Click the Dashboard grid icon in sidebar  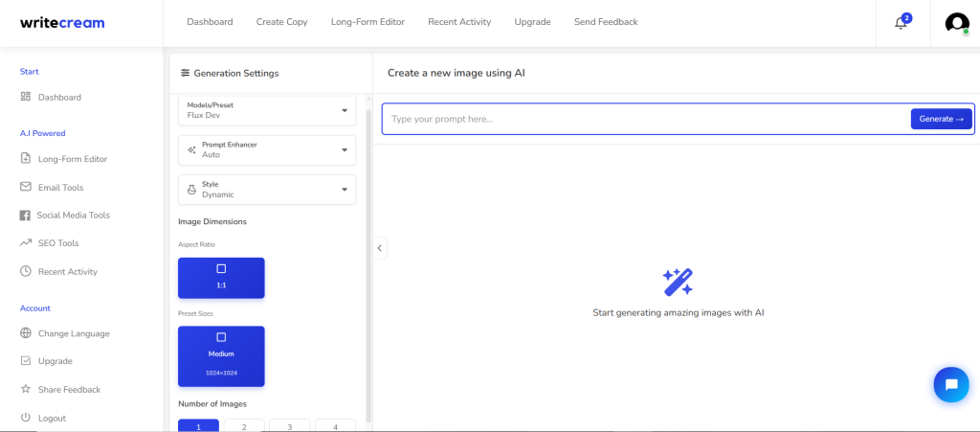[x=26, y=97]
